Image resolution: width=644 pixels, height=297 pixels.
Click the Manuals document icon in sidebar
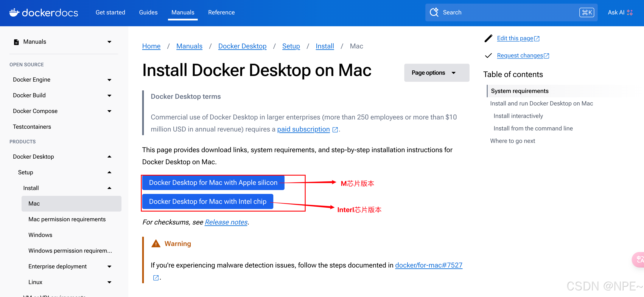pos(16,42)
